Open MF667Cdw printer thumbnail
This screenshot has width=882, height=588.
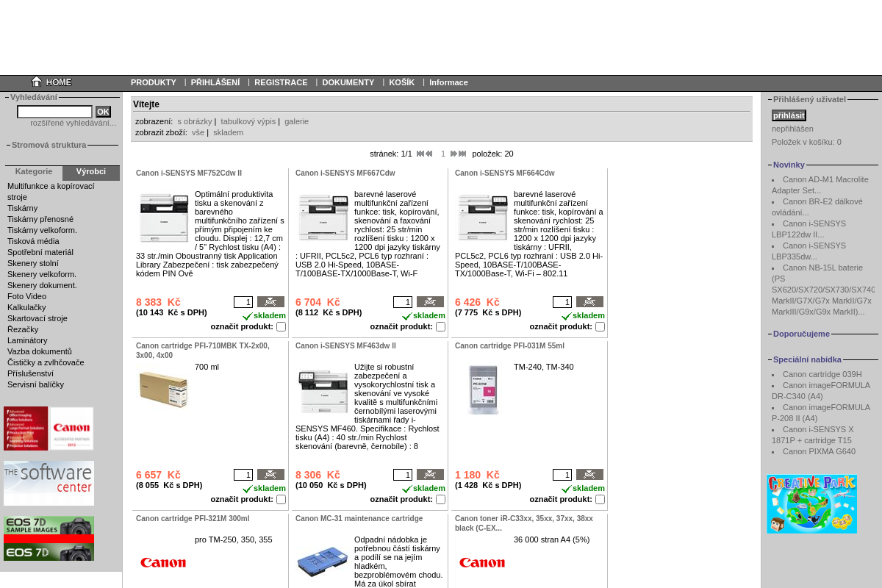point(323,218)
